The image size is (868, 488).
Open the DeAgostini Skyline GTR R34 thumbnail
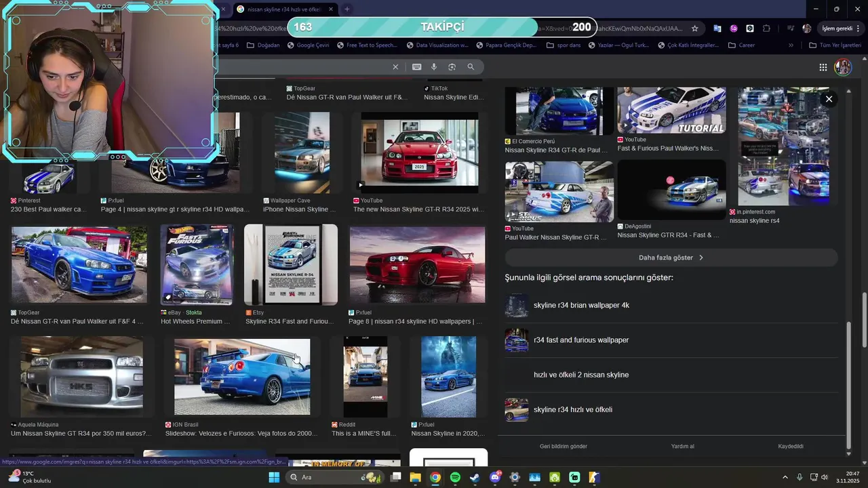tap(671, 190)
